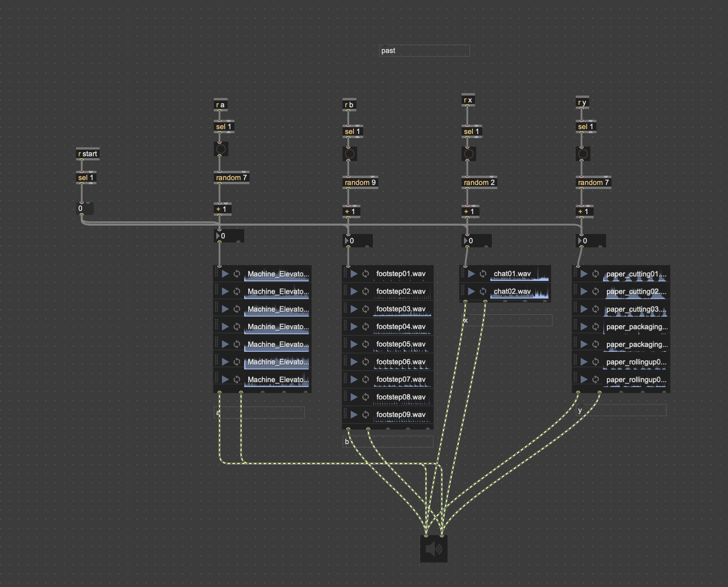Viewport: 728px width, 587px height.
Task: Click the bang button under r x
Action: (468, 154)
